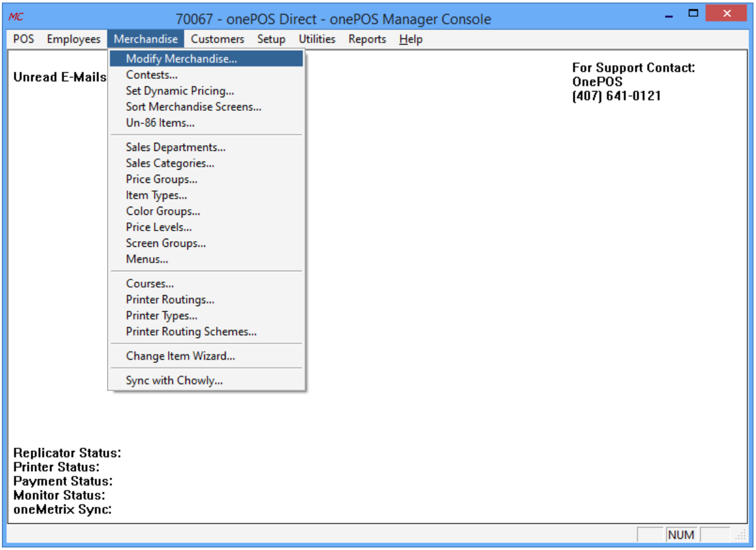This screenshot has width=756, height=550.
Task: Open the Reports menu
Action: tap(367, 39)
